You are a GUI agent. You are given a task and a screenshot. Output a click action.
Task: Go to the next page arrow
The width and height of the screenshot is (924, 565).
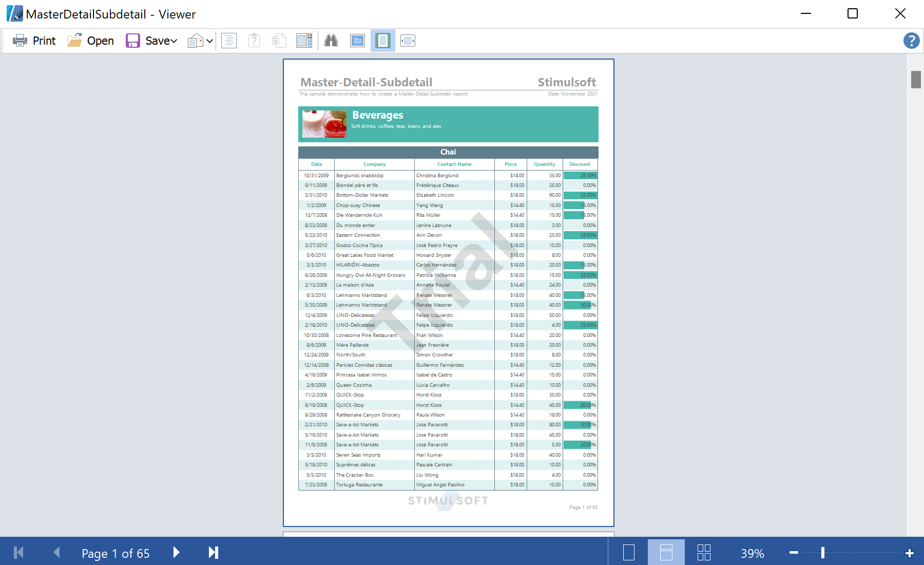coord(176,553)
